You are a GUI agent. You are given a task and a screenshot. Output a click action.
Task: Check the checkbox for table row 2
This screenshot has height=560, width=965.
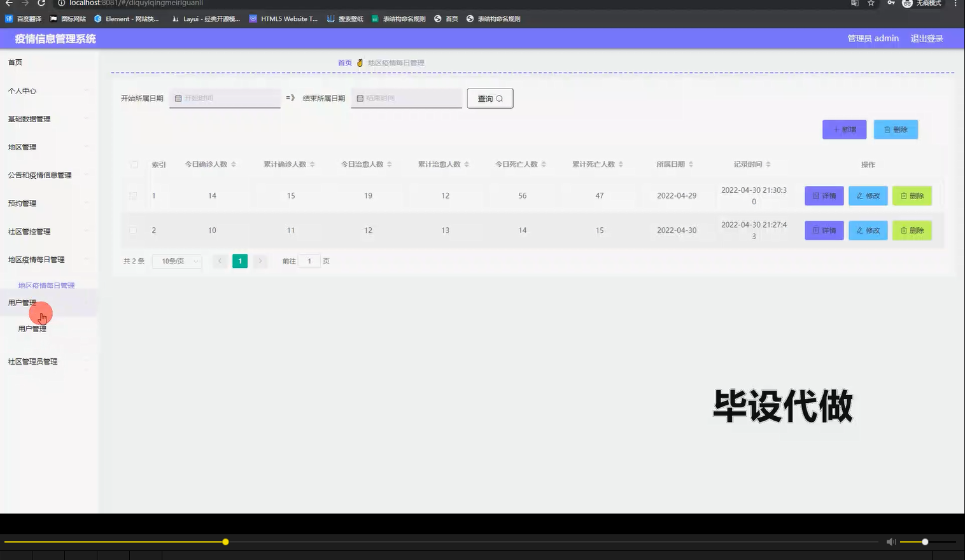tap(134, 230)
